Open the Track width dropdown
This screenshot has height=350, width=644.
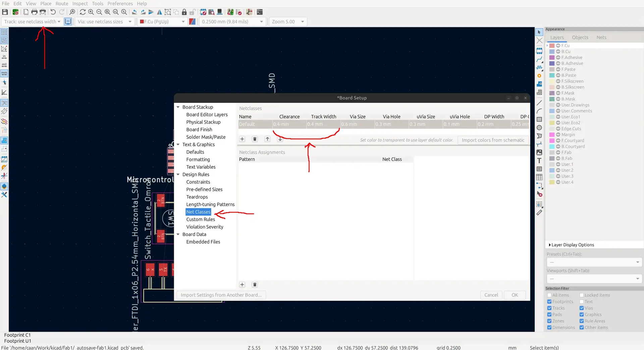[x=32, y=22]
